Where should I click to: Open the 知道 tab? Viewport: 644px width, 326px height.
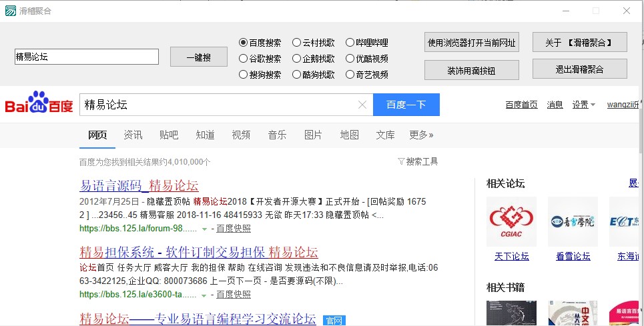[x=205, y=135]
